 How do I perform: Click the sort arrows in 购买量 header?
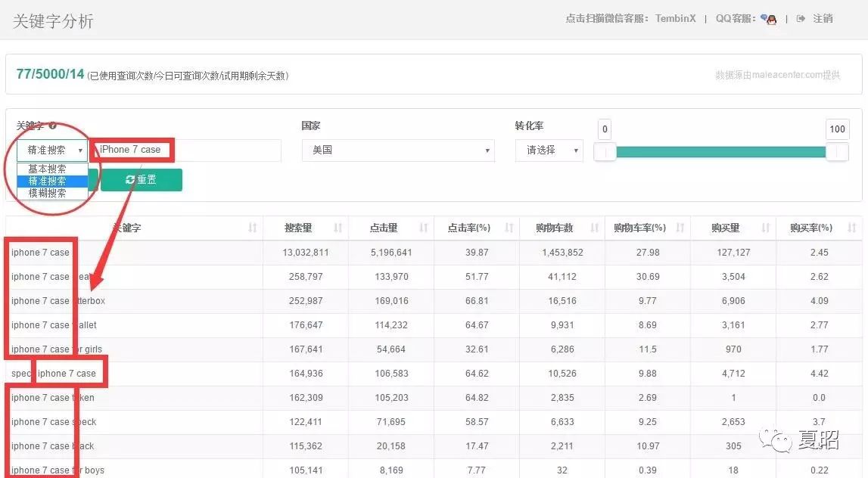tap(766, 228)
